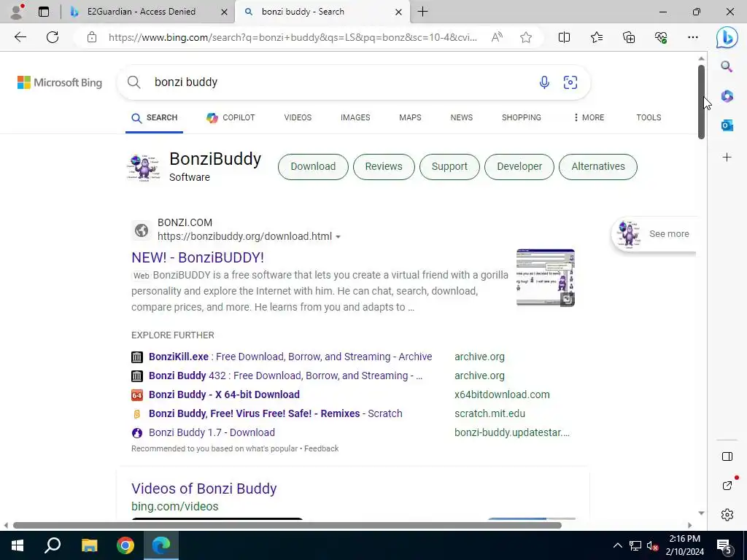This screenshot has height=560, width=747.
Task: Open Bonzi Buddy 1.7 - Download link
Action: click(x=212, y=433)
